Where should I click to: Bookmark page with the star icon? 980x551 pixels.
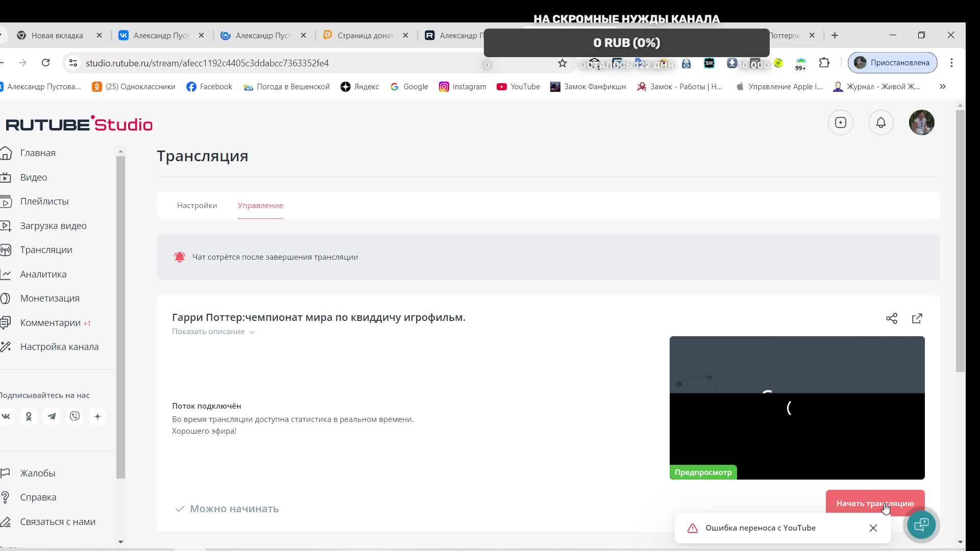pyautogui.click(x=562, y=63)
